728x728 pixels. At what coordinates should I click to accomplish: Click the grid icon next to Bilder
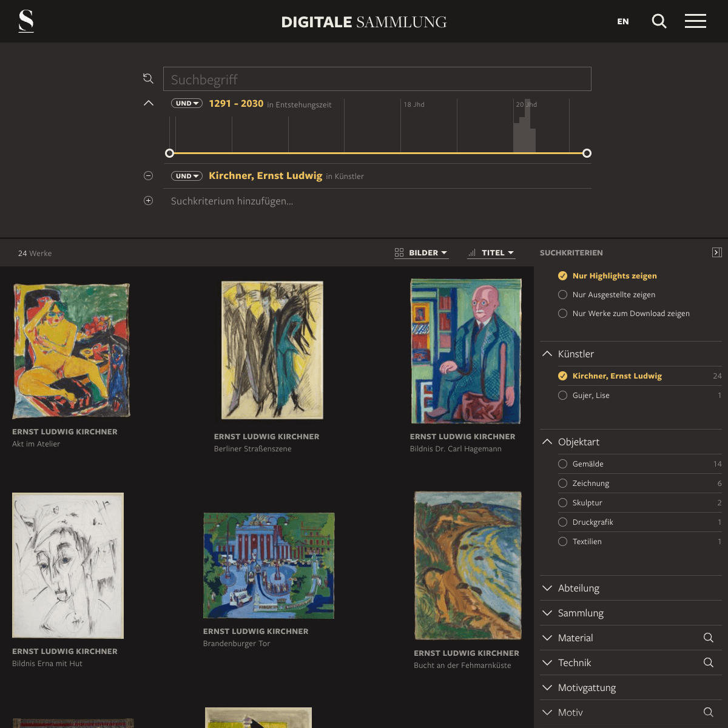pyautogui.click(x=399, y=253)
